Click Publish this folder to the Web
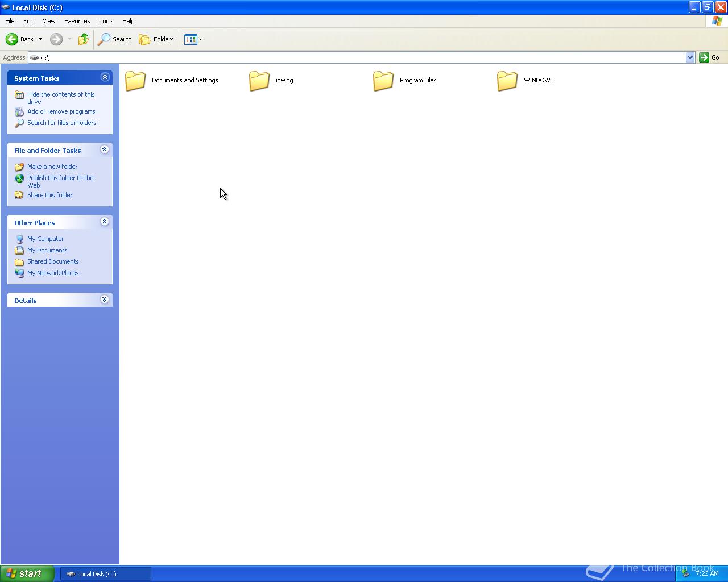 pos(60,182)
